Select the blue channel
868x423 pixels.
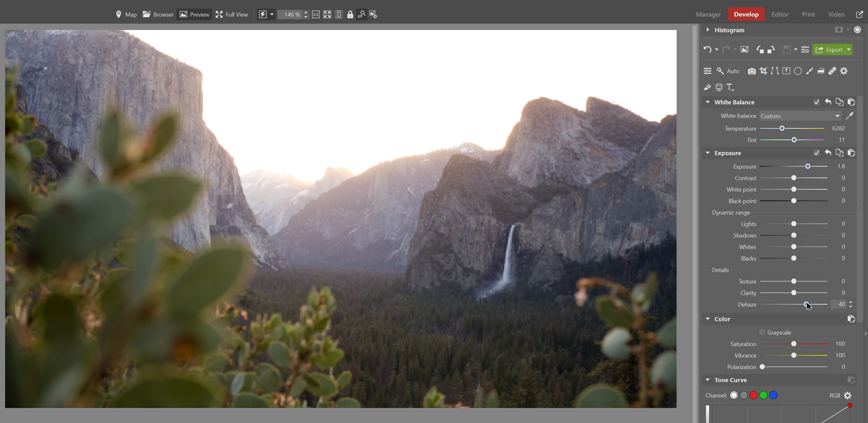pyautogui.click(x=773, y=395)
